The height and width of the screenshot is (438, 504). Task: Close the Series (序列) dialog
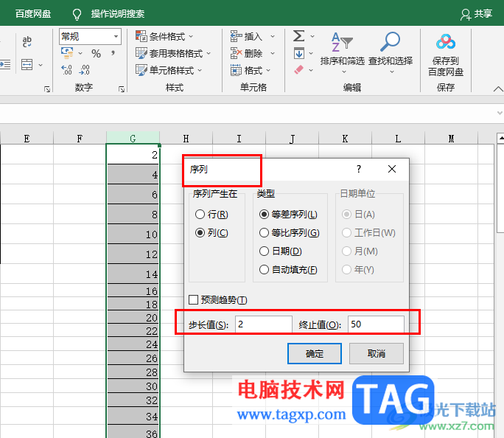[x=392, y=169]
